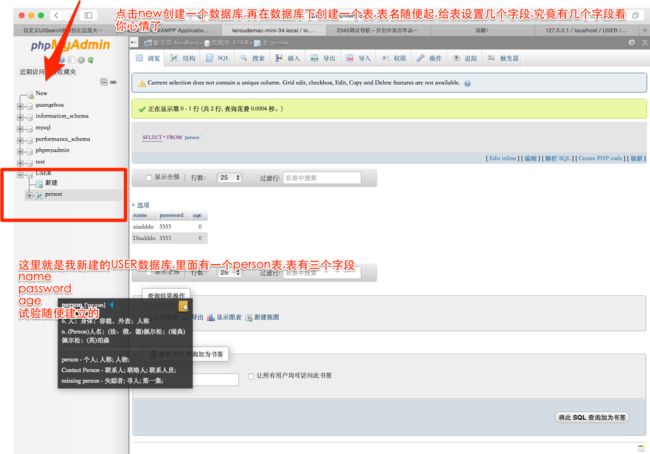Open 操作 operations tab
This screenshot has width=650, height=454.
click(x=429, y=58)
